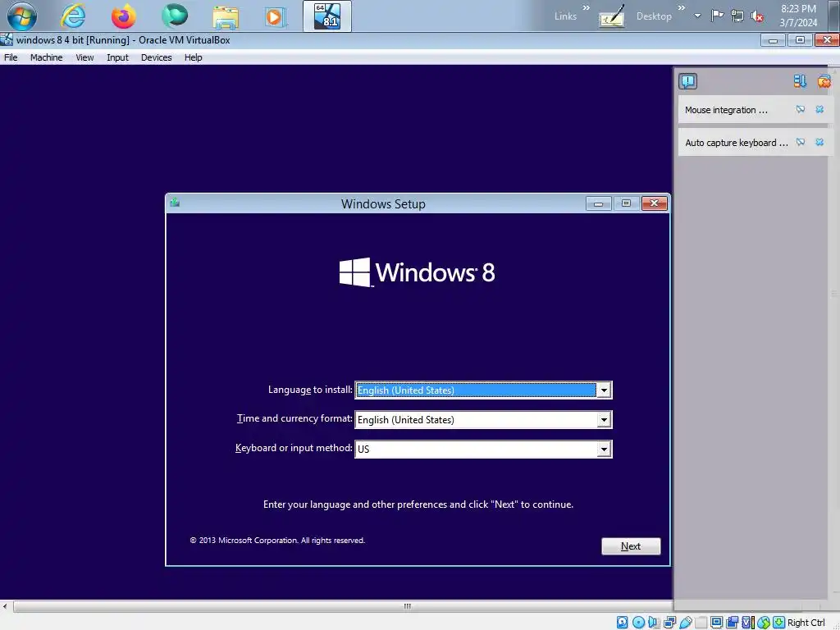Show hidden tray icons arrow
The image size is (840, 630).
[x=697, y=16]
